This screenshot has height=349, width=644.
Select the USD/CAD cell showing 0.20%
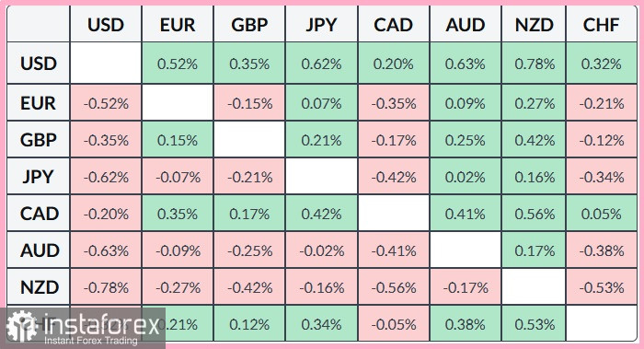point(394,64)
